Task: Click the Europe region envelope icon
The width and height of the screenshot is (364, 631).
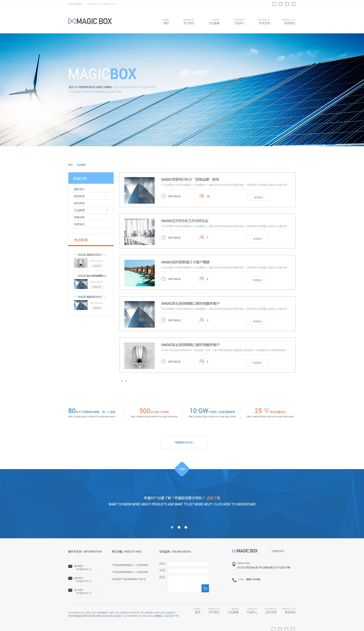Action: coord(70,566)
